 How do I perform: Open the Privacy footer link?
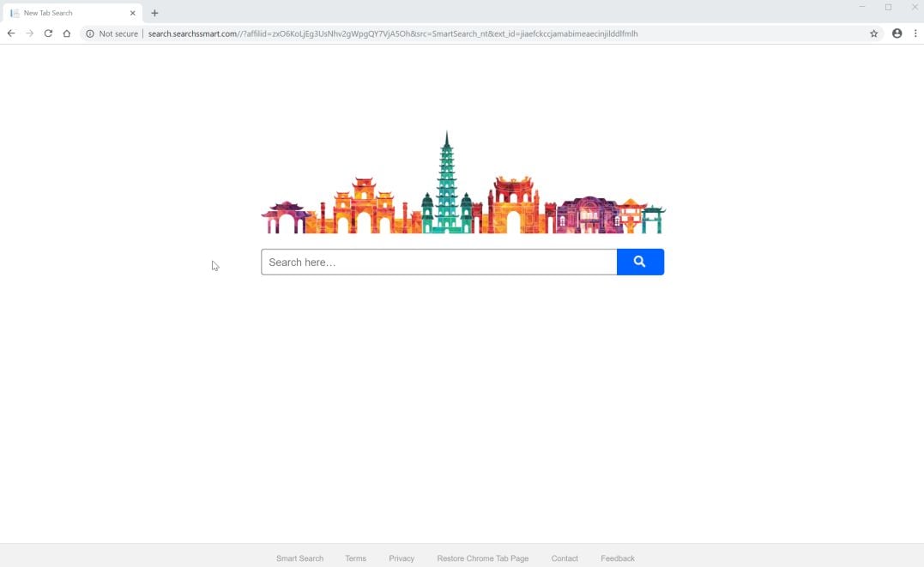pyautogui.click(x=402, y=558)
